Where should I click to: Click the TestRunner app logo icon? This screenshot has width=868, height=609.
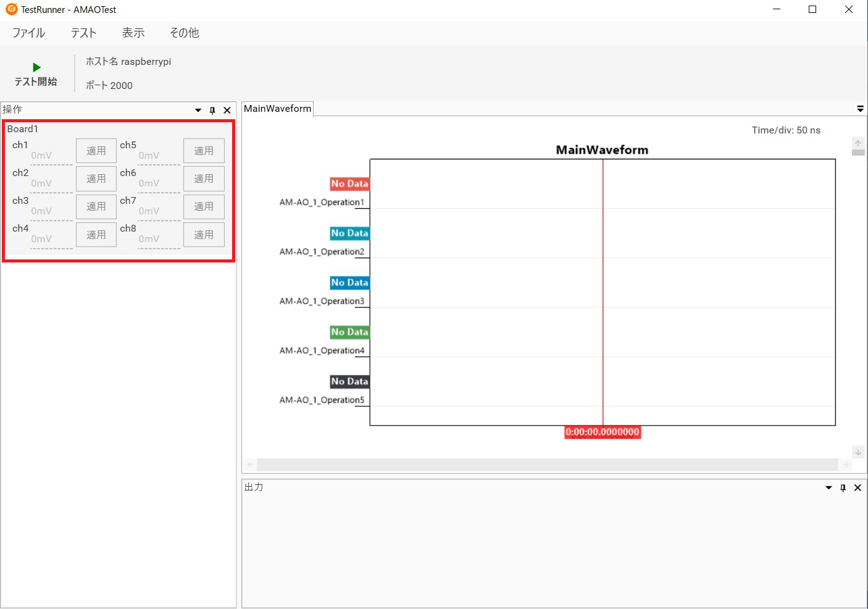tap(11, 9)
